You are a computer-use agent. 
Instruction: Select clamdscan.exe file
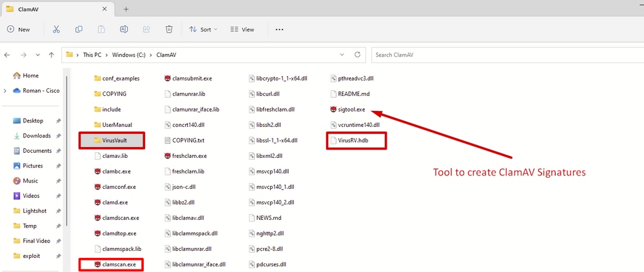tap(117, 218)
